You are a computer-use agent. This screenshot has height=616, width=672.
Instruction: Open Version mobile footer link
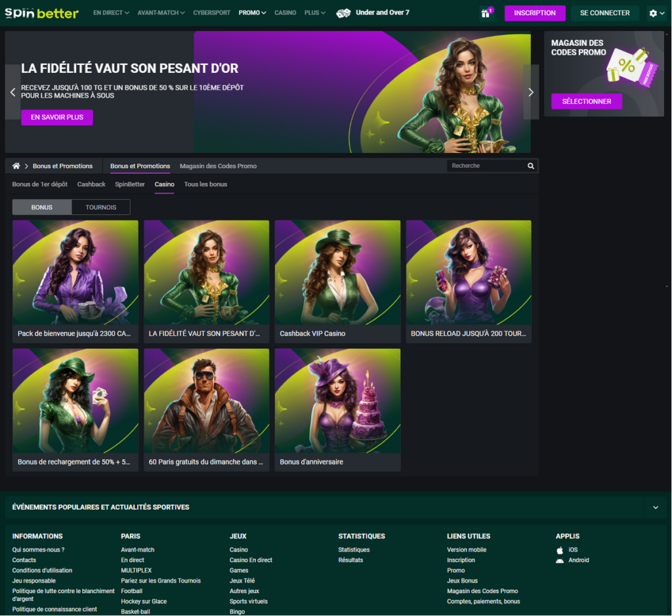pyautogui.click(x=467, y=550)
